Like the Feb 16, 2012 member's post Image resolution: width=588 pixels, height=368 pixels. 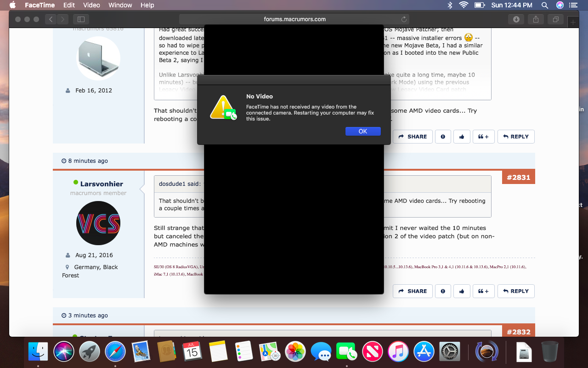click(462, 137)
